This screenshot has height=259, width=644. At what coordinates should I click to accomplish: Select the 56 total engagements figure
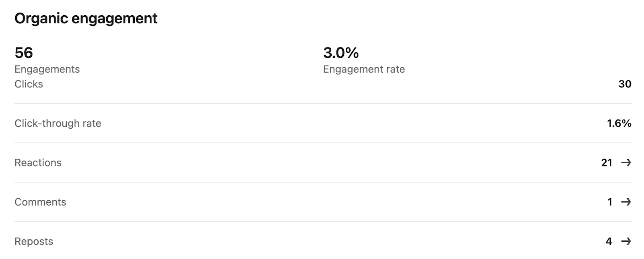pyautogui.click(x=24, y=53)
